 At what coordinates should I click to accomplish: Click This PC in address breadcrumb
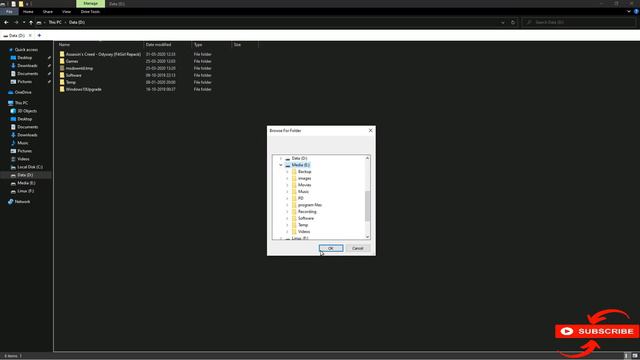55,22
